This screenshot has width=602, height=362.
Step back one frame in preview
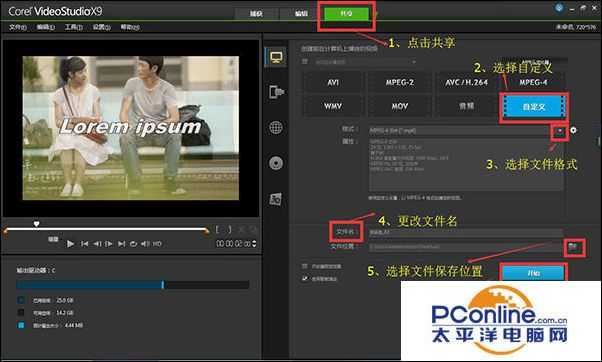click(x=97, y=244)
